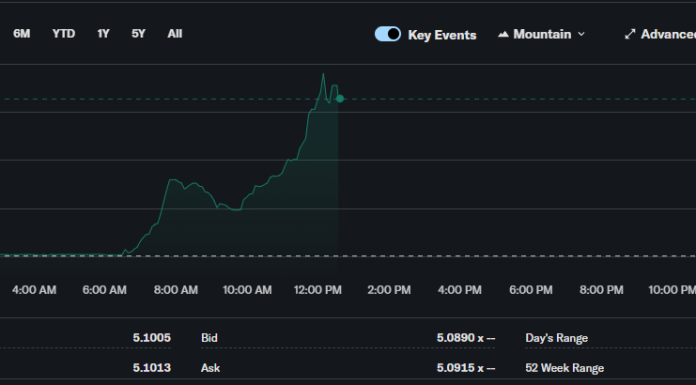
Task: Click the value 5.1005
Action: click(152, 338)
